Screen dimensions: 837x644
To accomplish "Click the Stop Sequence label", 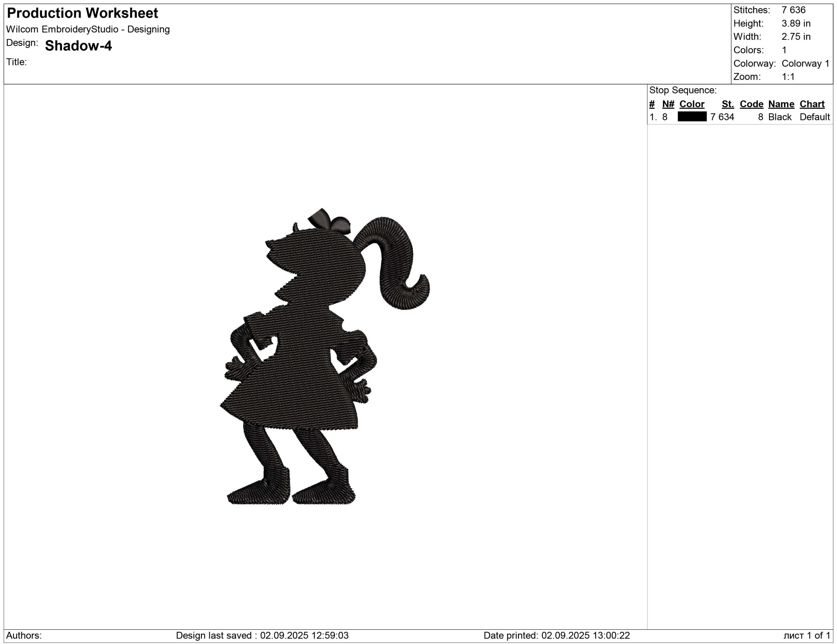I will pyautogui.click(x=683, y=91).
